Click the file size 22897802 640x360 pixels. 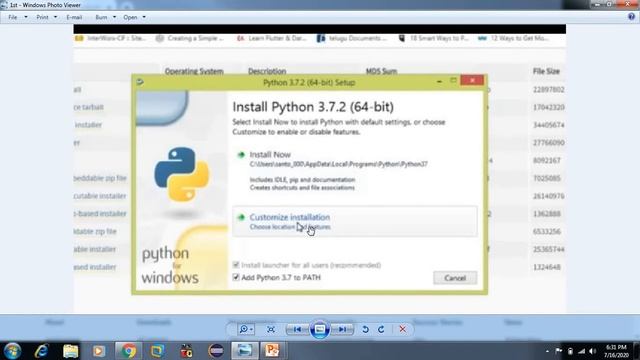tap(549, 89)
